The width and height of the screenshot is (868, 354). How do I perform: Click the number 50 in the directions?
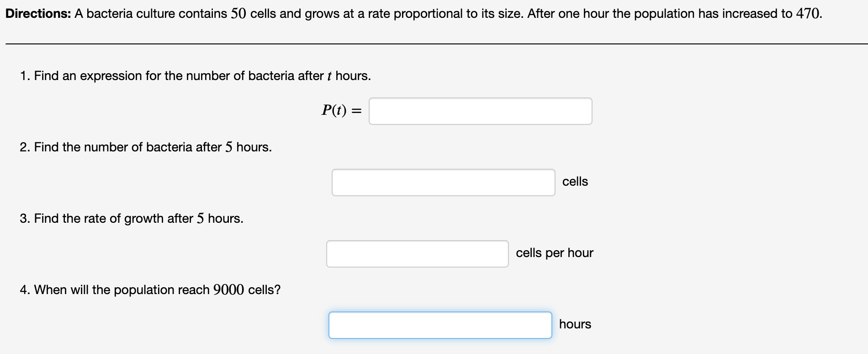tap(238, 14)
